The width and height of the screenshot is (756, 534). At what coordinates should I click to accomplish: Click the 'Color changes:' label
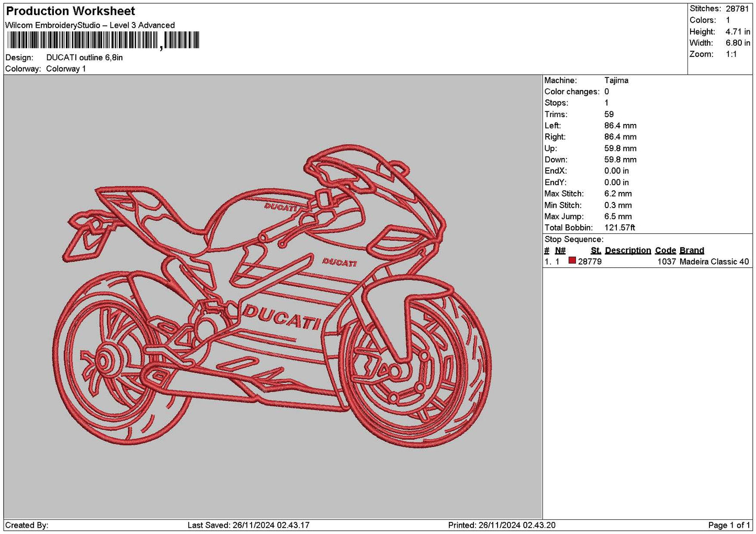572,92
